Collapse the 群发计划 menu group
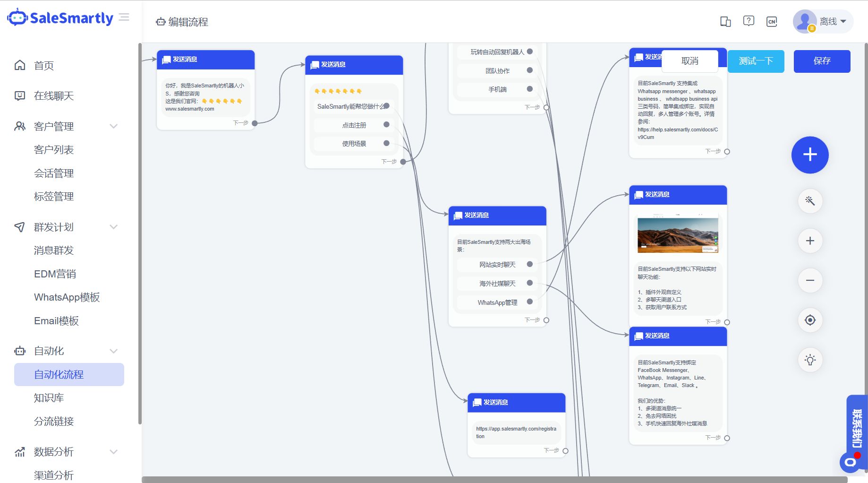Screen dimensions: 868x483 (x=114, y=227)
